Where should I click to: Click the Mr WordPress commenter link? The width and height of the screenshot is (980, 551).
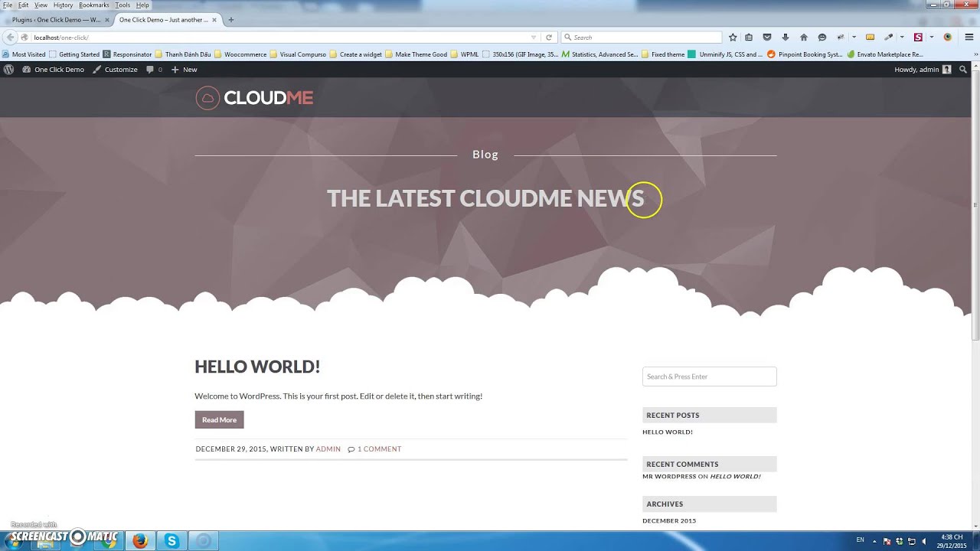point(669,476)
